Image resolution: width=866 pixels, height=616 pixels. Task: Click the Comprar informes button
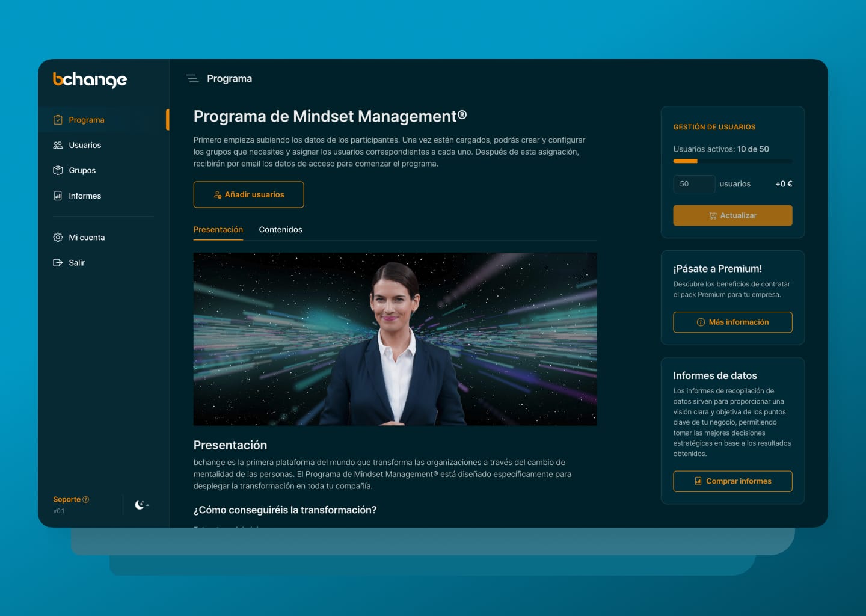pos(732,481)
